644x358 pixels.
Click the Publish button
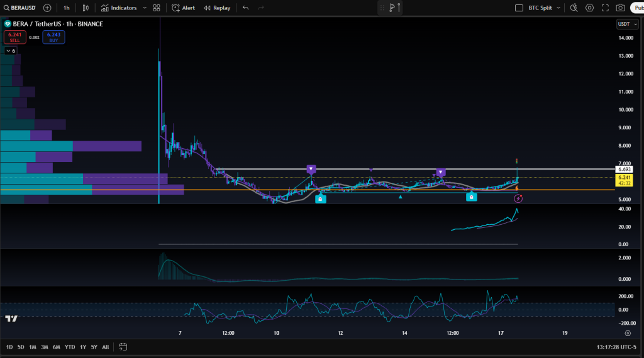638,8
